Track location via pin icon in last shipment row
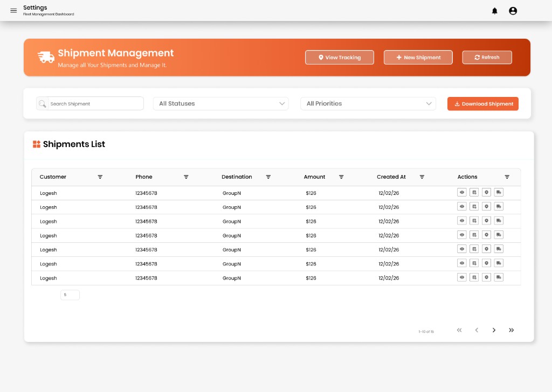The image size is (552, 392). coord(487,277)
